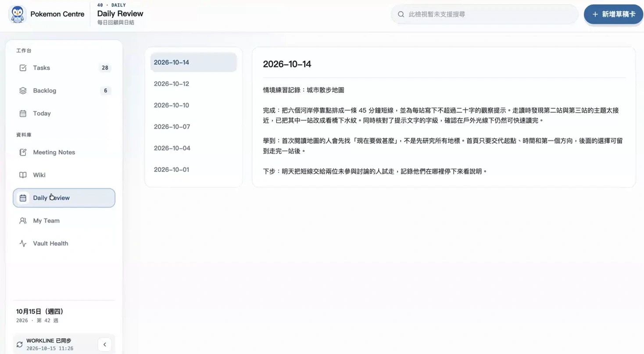Collapse the sidebar with the chevron button
The height and width of the screenshot is (354, 644).
click(x=104, y=344)
